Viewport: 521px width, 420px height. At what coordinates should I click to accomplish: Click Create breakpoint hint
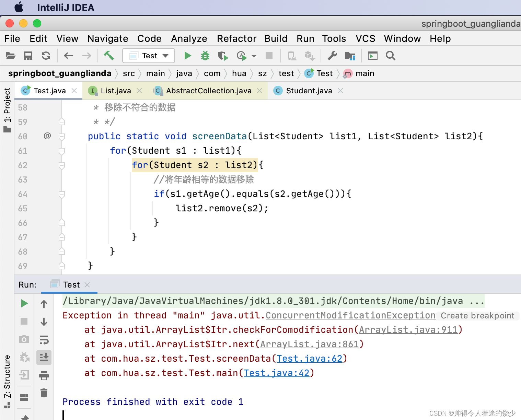coord(477,316)
